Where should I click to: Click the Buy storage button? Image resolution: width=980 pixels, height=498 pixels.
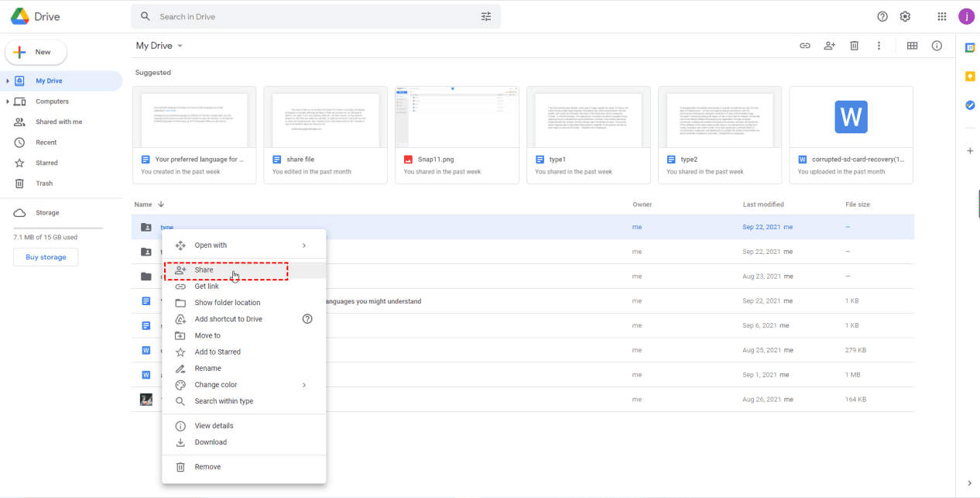pos(46,257)
